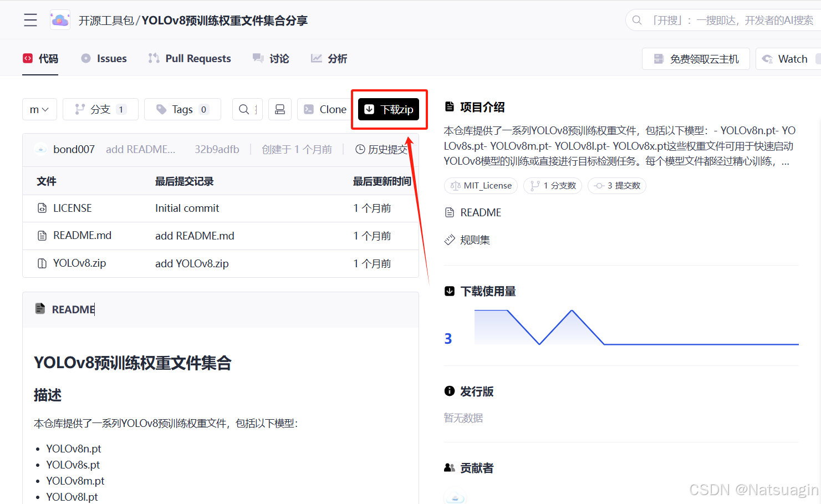The height and width of the screenshot is (504, 821).
Task: Click the YOLOv8m.pt list item
Action: pyautogui.click(x=75, y=481)
